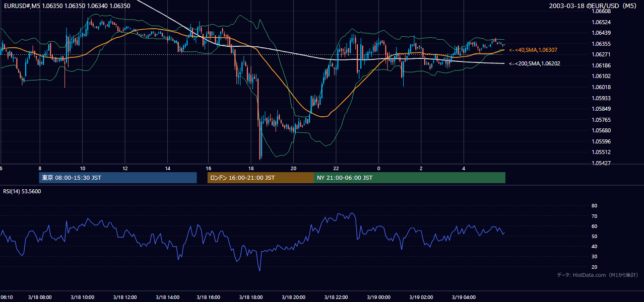The image size is (644, 302).
Task: Click the 3/19 04:00 time label
Action: click(x=463, y=297)
